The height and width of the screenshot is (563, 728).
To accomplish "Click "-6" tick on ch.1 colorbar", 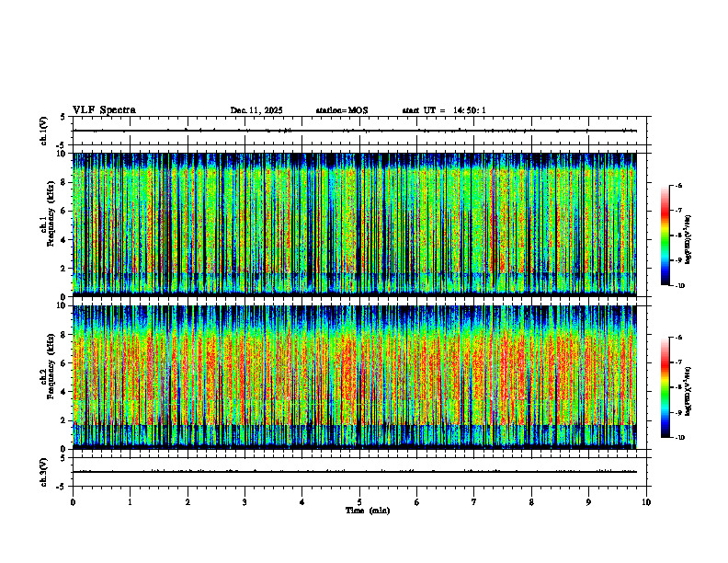I will click(678, 185).
